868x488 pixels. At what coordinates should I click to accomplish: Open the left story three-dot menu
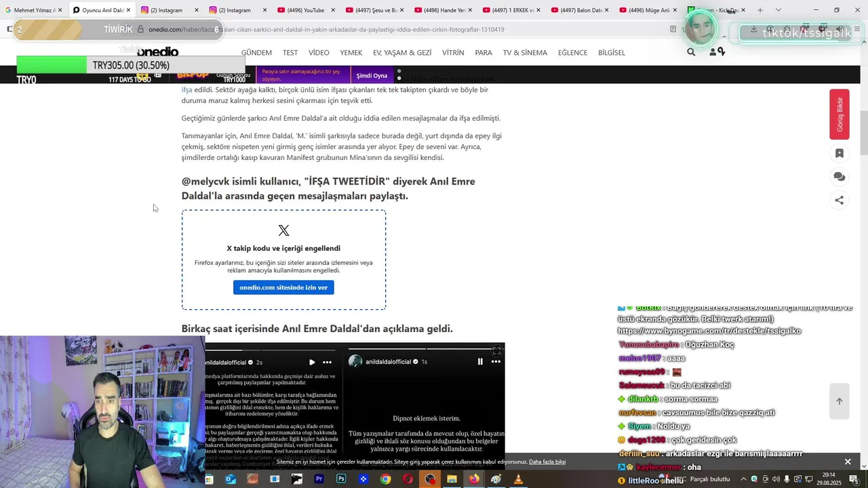coord(328,362)
